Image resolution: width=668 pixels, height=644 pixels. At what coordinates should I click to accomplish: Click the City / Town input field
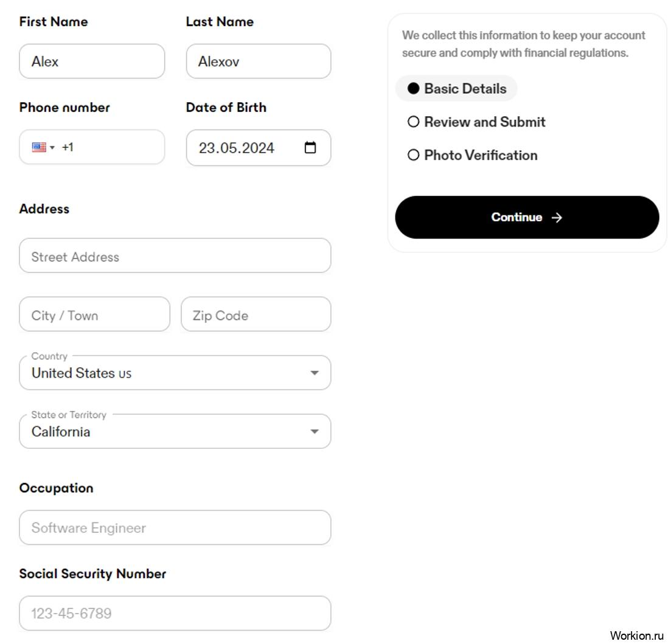click(x=94, y=314)
